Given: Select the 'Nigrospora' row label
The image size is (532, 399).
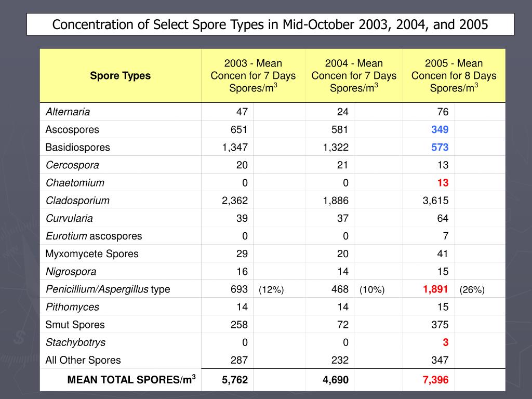Looking at the screenshot, I should click(71, 271).
